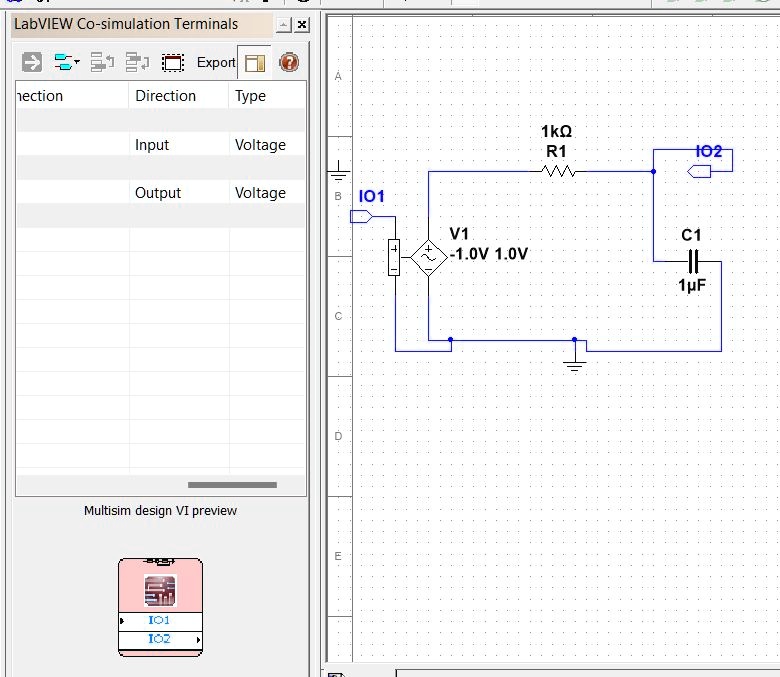Click the Voltage type of Input row
Image resolution: width=780 pixels, height=677 pixels.
click(260, 145)
